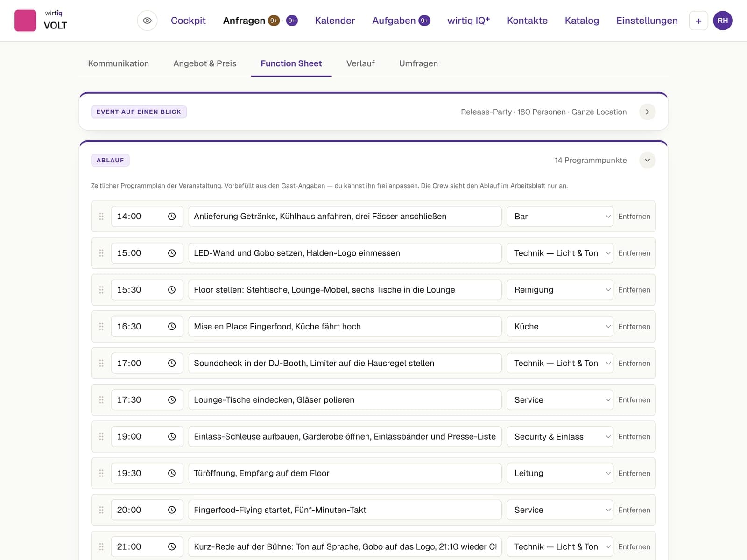Click clock icon in the 15:00 time field
This screenshot has height=560, width=747.
tap(172, 253)
